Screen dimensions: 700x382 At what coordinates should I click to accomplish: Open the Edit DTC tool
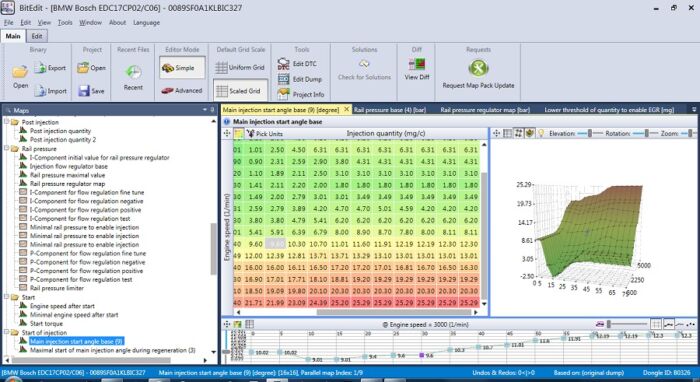coord(283,64)
